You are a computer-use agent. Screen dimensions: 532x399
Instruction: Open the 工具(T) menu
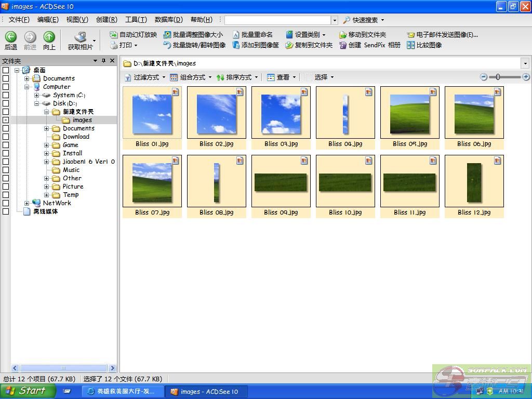pos(136,20)
